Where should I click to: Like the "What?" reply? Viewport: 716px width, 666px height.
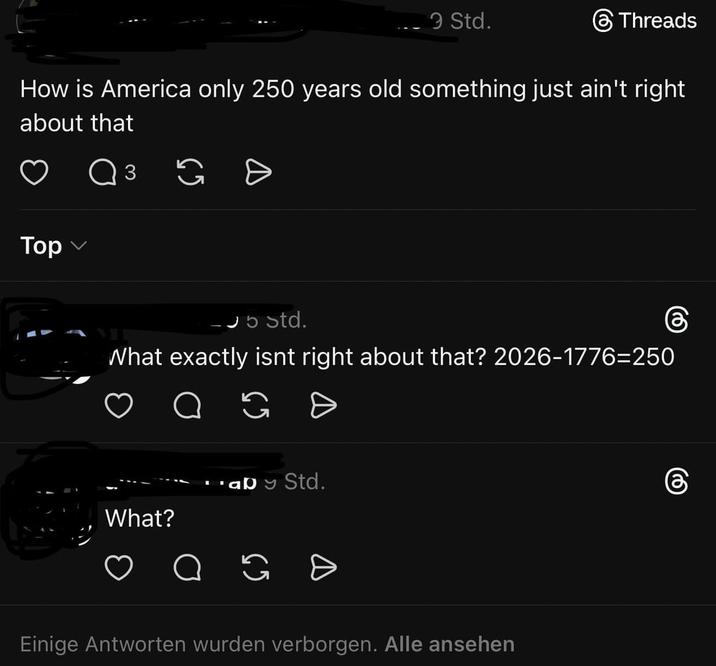(119, 568)
